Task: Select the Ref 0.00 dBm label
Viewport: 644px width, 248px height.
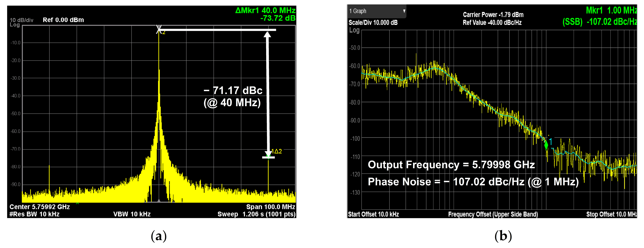Action: point(63,20)
